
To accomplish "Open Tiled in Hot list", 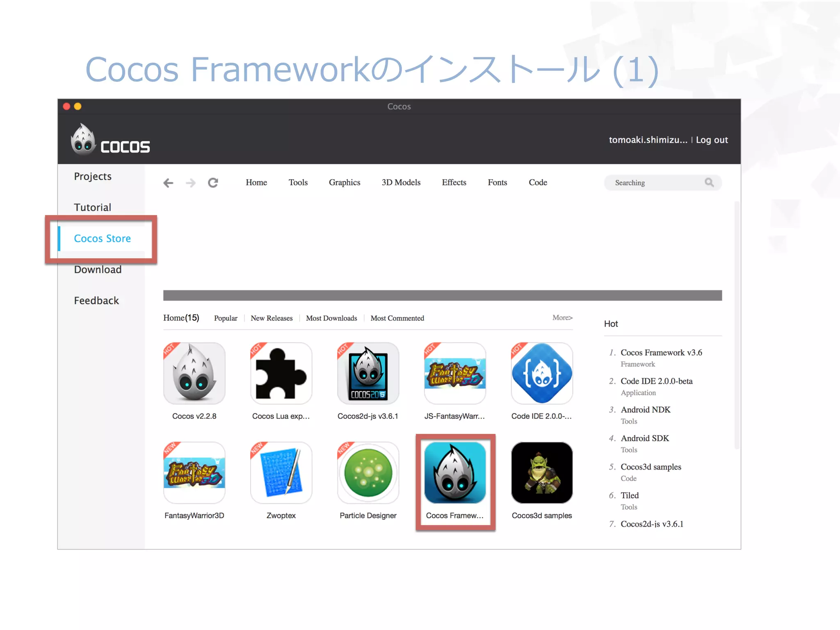I will tap(630, 495).
